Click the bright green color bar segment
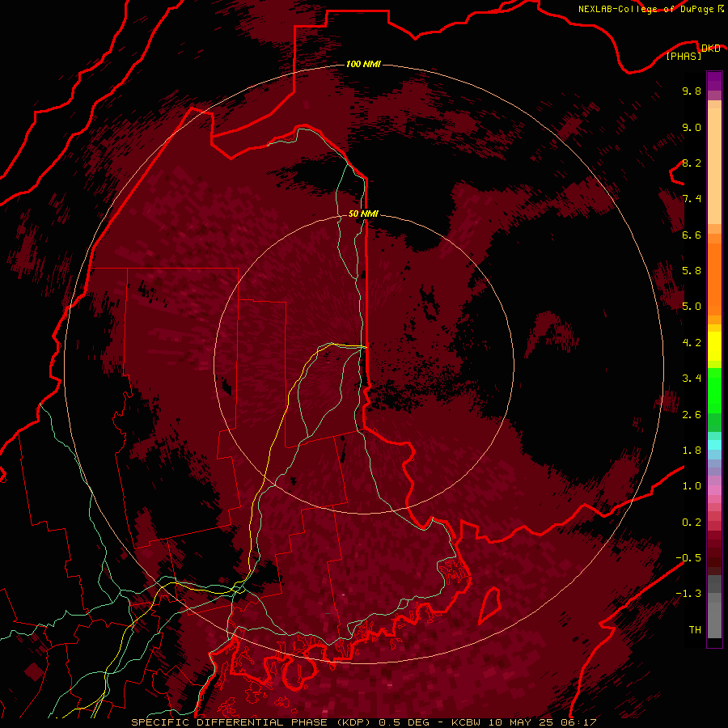Viewport: 728px width, 728px height. (x=714, y=390)
